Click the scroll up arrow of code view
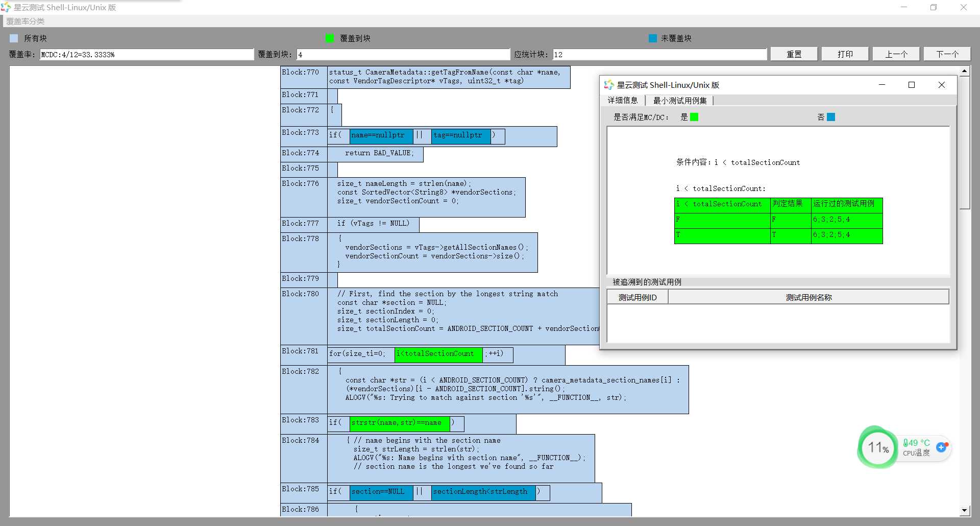This screenshot has height=526, width=980. 964,71
